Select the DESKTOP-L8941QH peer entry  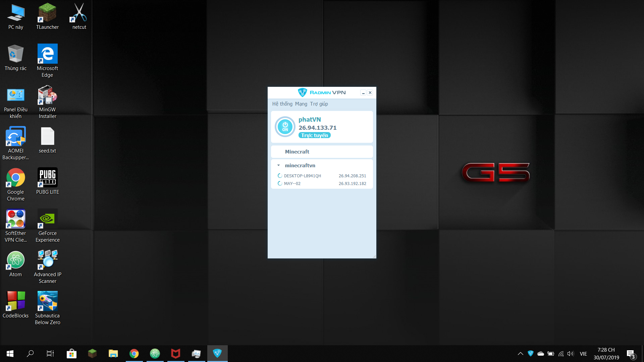(x=302, y=176)
